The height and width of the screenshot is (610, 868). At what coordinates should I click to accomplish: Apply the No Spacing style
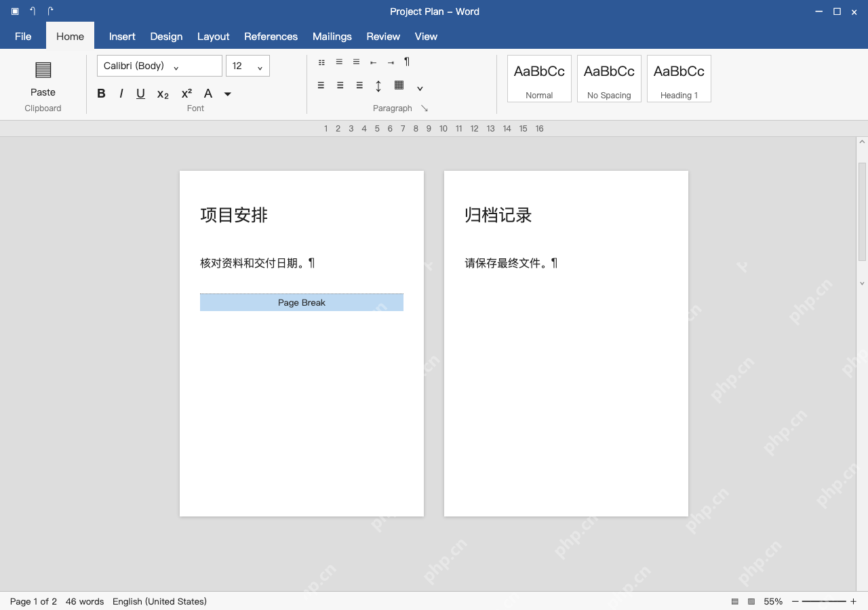coord(609,79)
